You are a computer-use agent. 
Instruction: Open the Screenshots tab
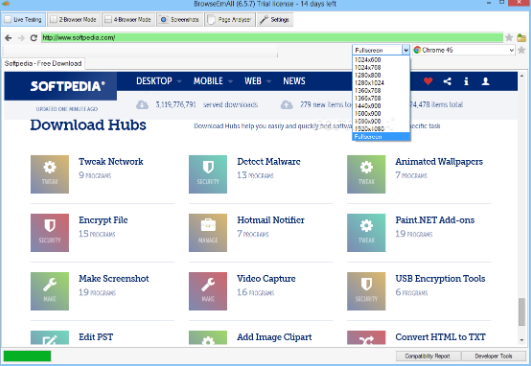(x=179, y=20)
